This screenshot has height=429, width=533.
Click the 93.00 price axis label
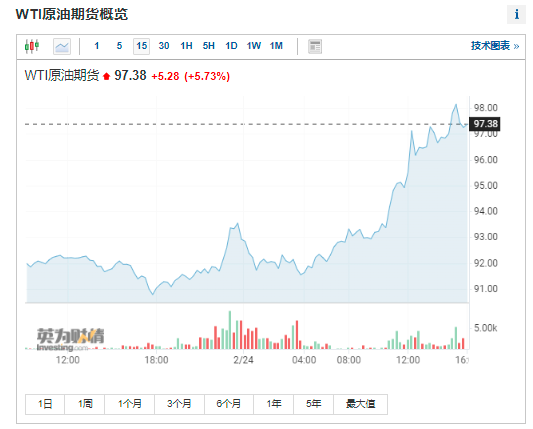click(486, 237)
